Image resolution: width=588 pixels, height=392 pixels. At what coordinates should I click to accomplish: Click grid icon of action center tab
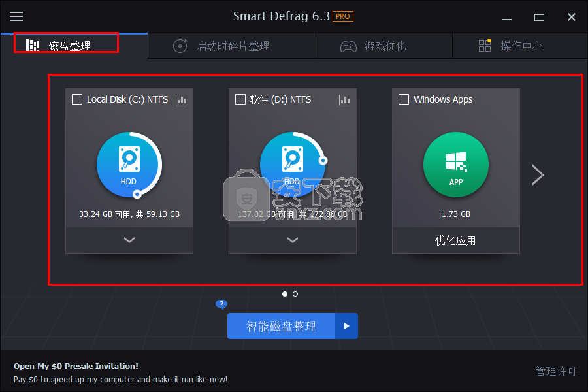485,45
